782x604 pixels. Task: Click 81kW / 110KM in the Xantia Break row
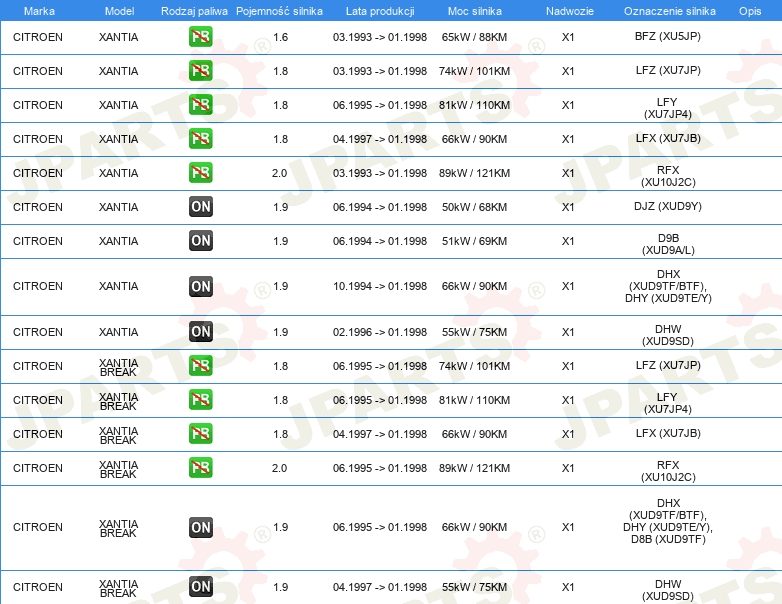point(474,400)
